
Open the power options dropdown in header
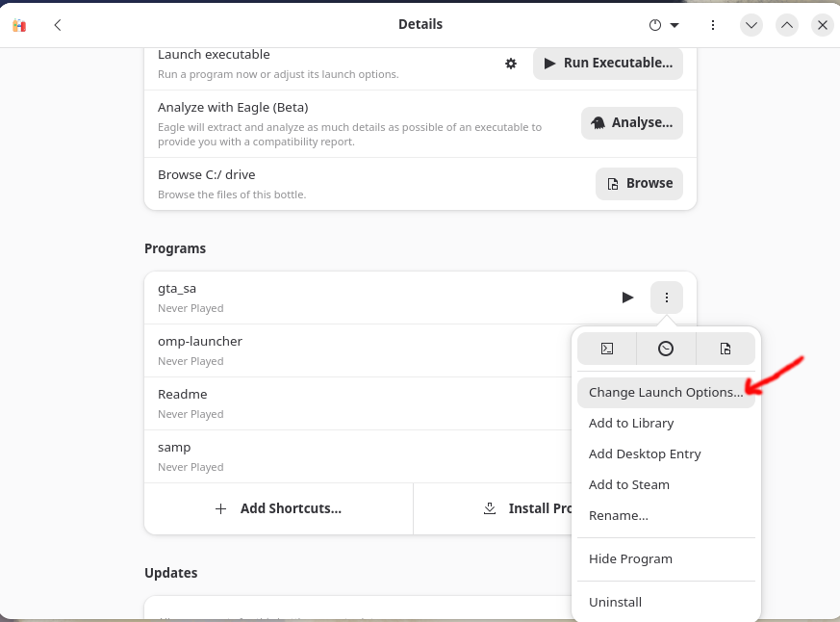click(664, 25)
